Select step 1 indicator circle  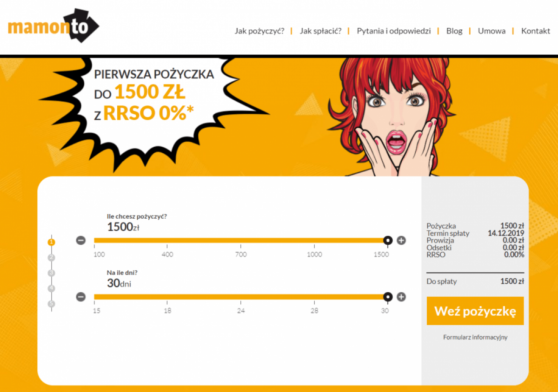52,242
